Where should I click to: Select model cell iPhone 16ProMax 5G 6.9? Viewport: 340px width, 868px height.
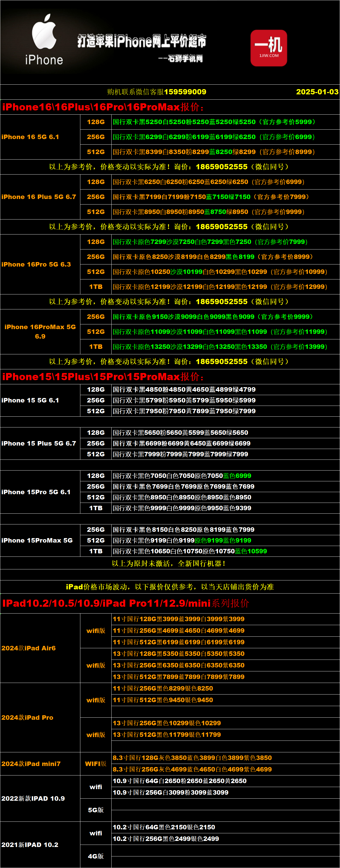point(40,331)
